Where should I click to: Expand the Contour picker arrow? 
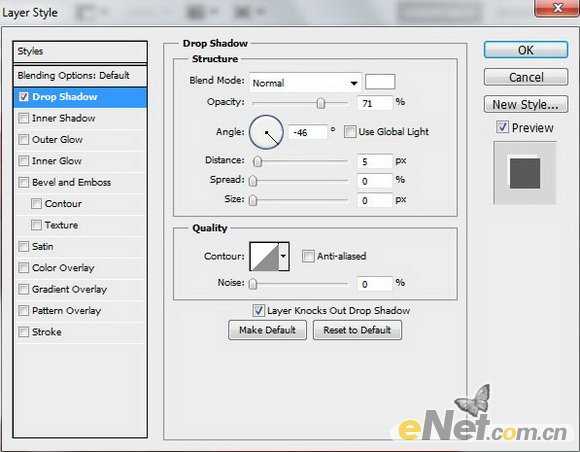[x=284, y=256]
